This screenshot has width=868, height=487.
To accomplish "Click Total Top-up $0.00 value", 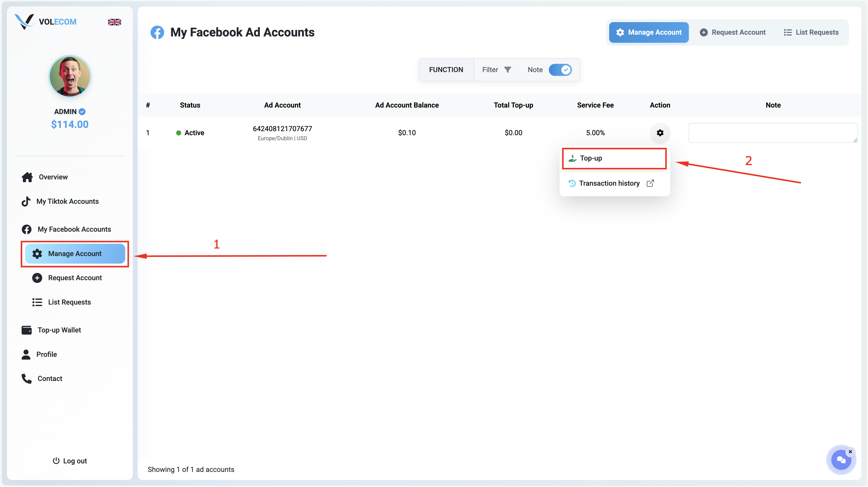I will pyautogui.click(x=513, y=133).
